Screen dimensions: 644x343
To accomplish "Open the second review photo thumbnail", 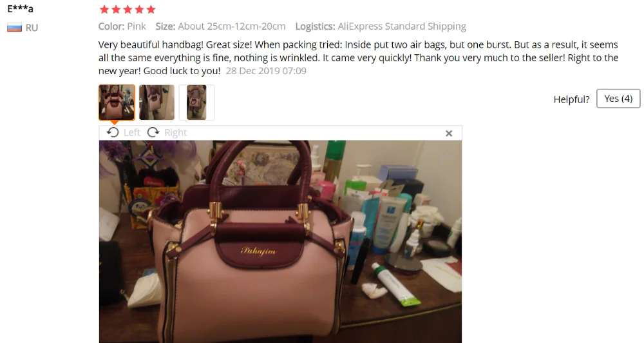I will point(156,103).
